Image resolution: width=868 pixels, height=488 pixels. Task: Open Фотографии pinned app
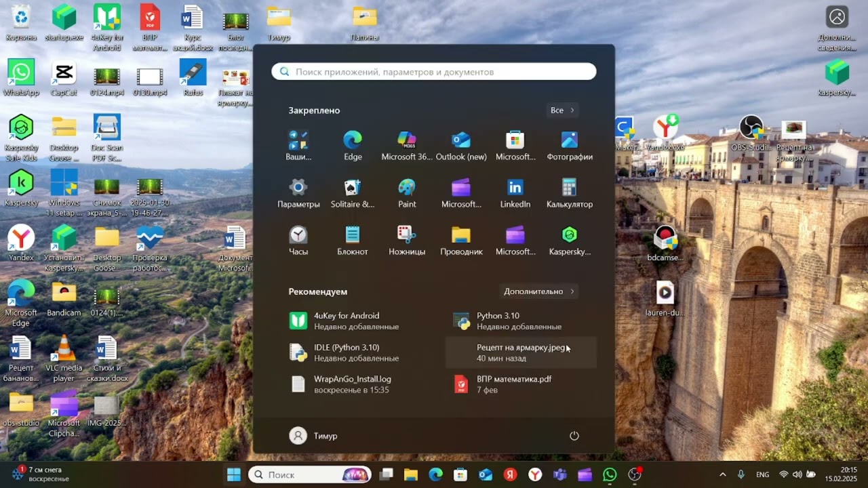[x=570, y=145]
